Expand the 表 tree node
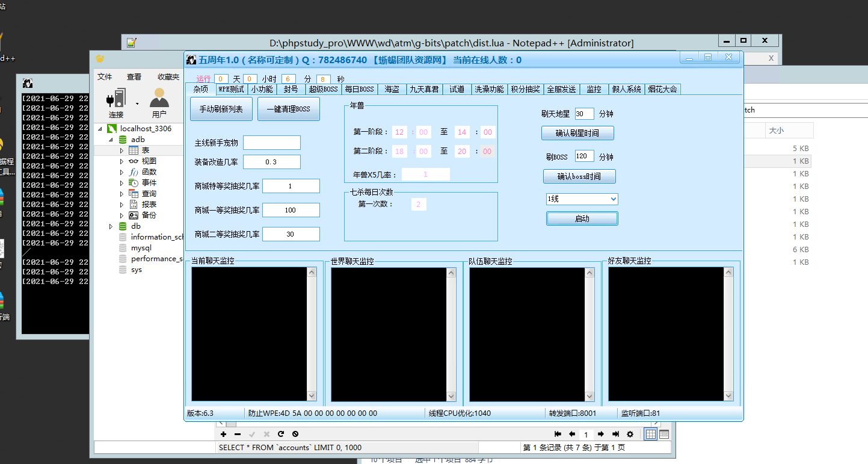Viewport: 868px width, 464px height. pyautogui.click(x=122, y=150)
